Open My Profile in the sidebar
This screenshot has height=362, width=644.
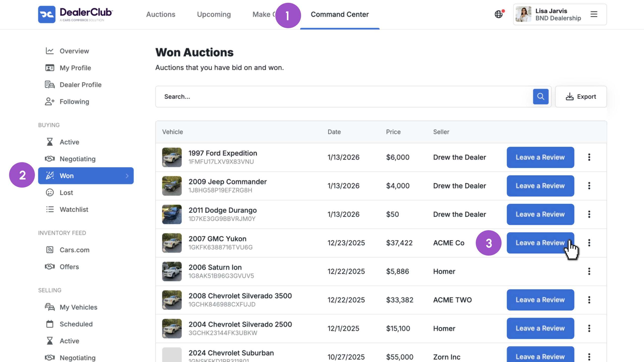75,68
